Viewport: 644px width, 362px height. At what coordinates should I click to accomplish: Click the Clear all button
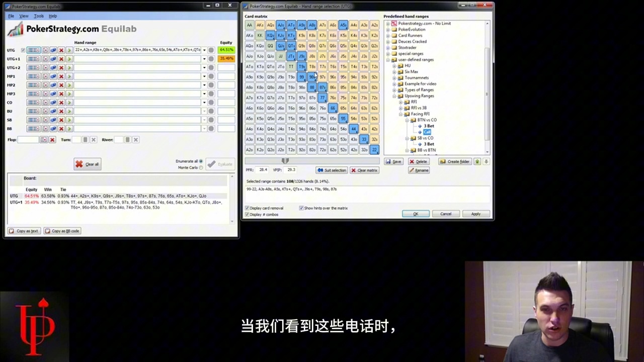click(88, 164)
